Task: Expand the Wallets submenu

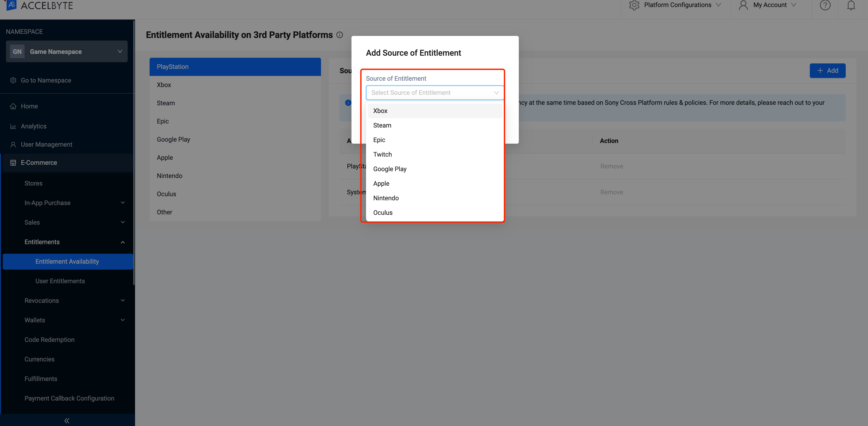Action: (123, 320)
